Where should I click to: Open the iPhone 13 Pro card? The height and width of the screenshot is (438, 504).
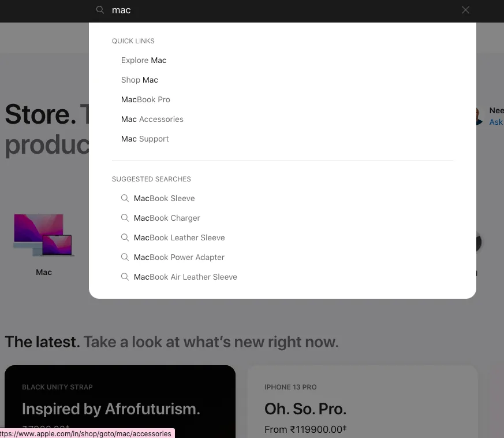click(x=363, y=402)
